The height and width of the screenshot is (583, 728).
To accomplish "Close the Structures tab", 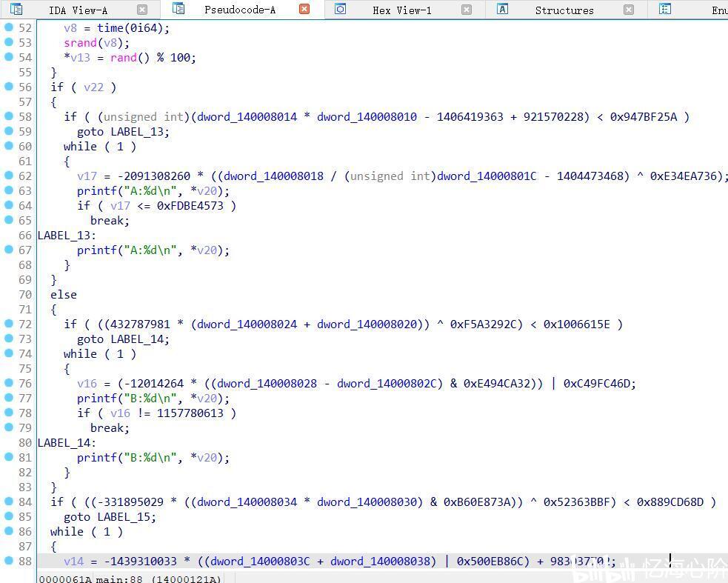I will (x=629, y=10).
